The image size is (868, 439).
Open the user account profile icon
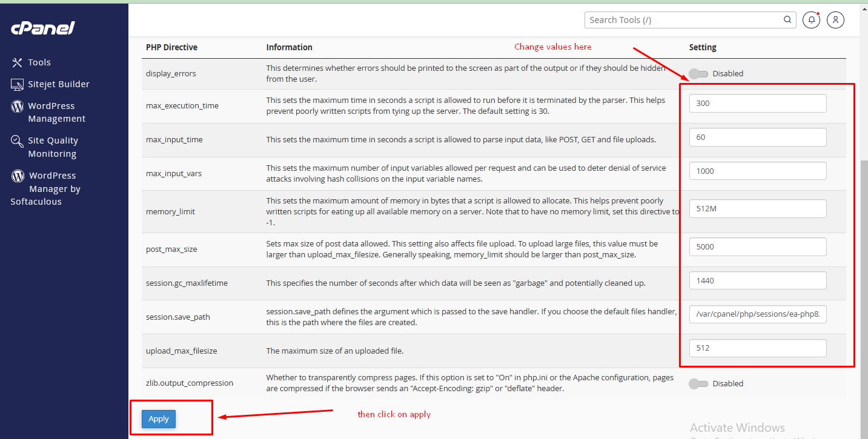pos(835,20)
